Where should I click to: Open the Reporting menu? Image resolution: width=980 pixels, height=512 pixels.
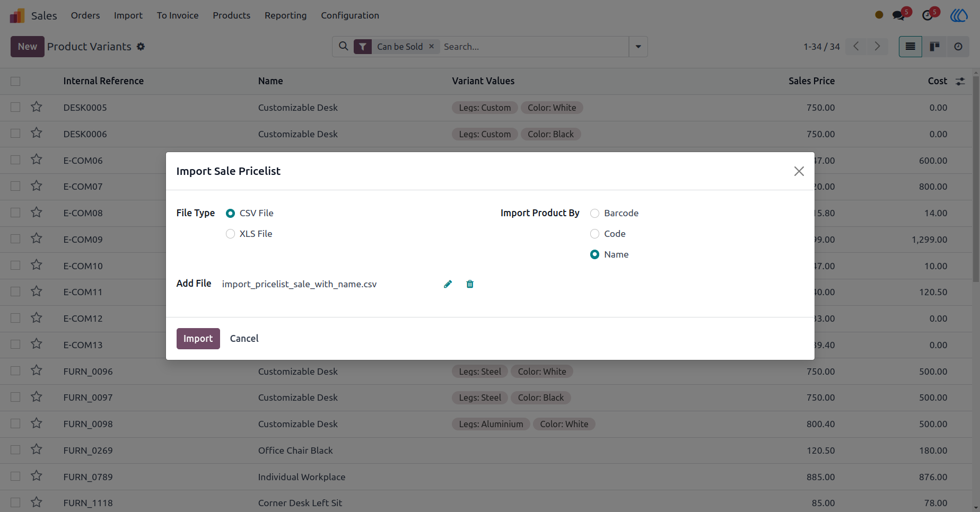click(x=285, y=15)
